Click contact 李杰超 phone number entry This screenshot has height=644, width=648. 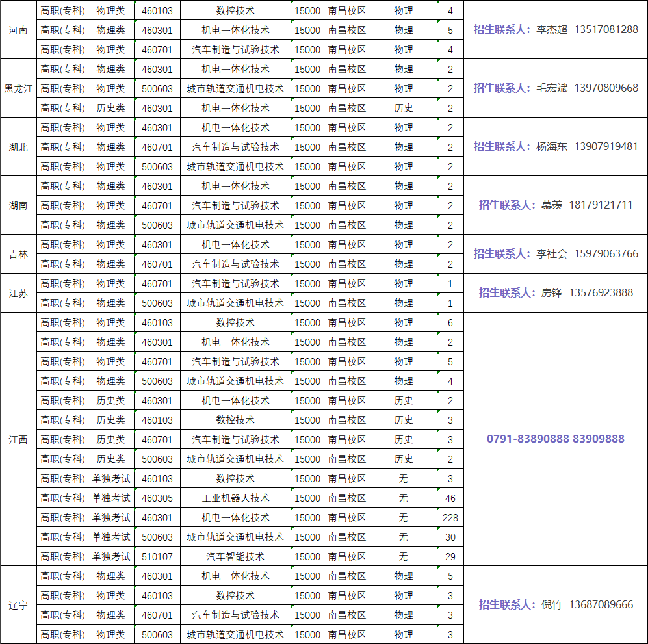pos(556,30)
